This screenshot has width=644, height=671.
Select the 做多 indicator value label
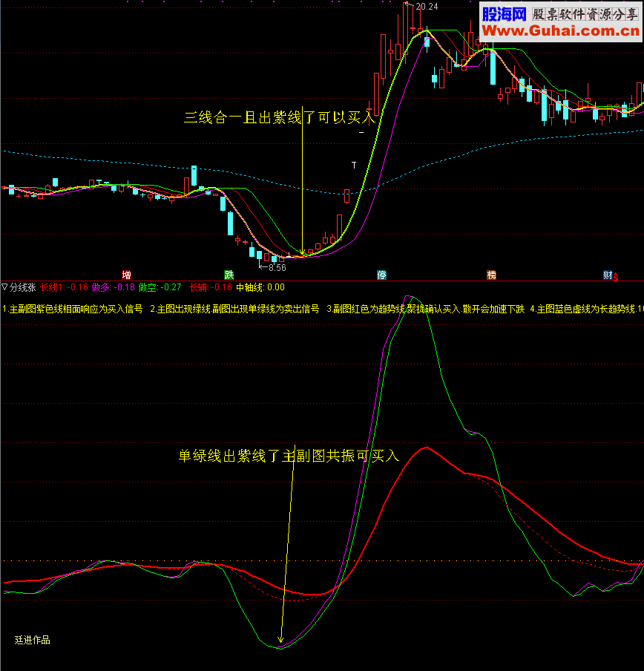[x=114, y=287]
